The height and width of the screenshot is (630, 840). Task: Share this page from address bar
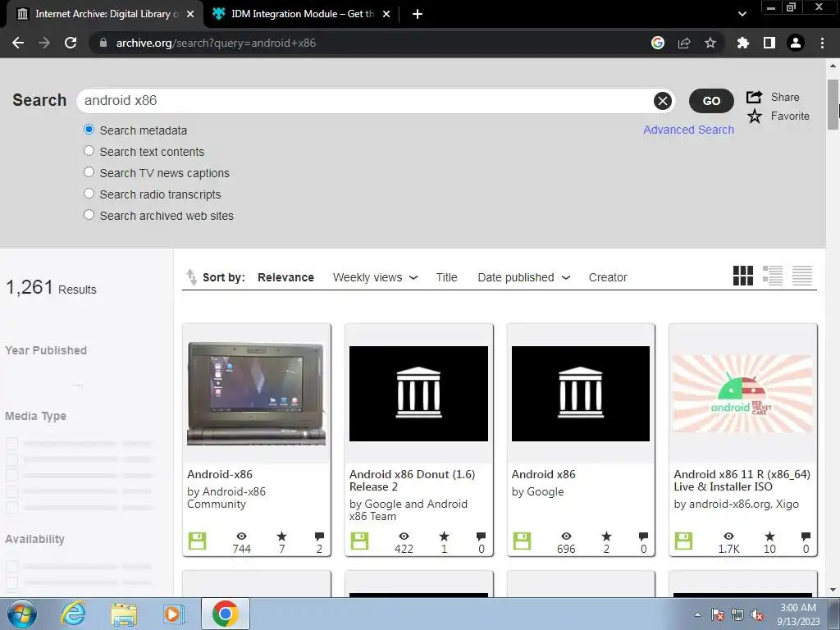click(684, 43)
